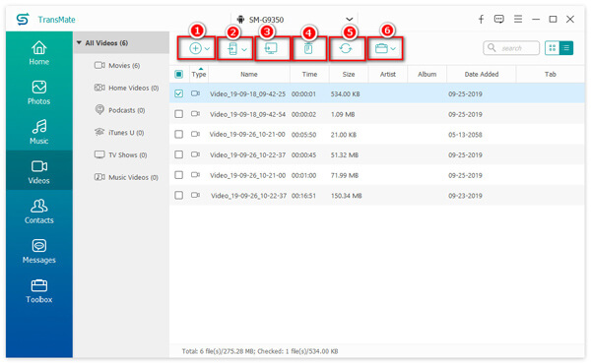Sort by the Artist column header

[388, 74]
